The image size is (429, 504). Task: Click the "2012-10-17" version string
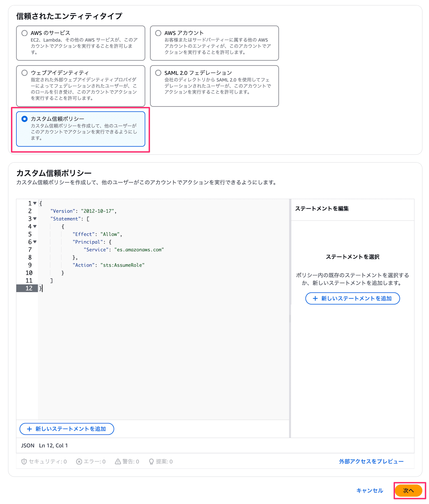(97, 211)
